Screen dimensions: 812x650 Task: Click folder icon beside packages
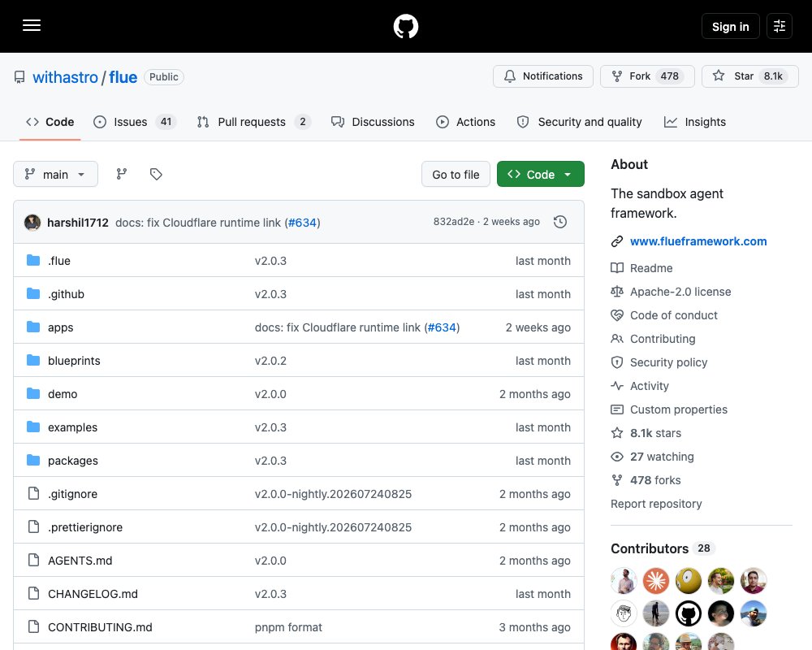tap(33, 461)
